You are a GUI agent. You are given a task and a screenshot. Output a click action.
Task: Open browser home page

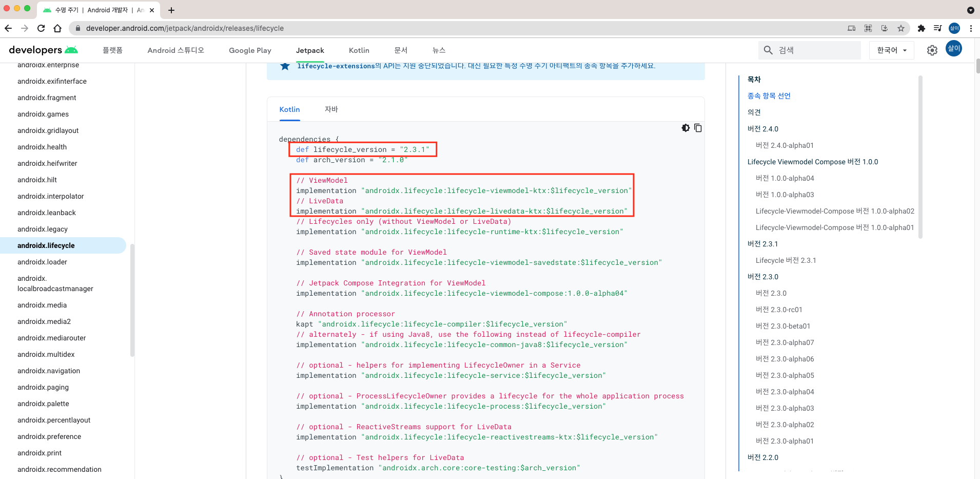pyautogui.click(x=57, y=28)
